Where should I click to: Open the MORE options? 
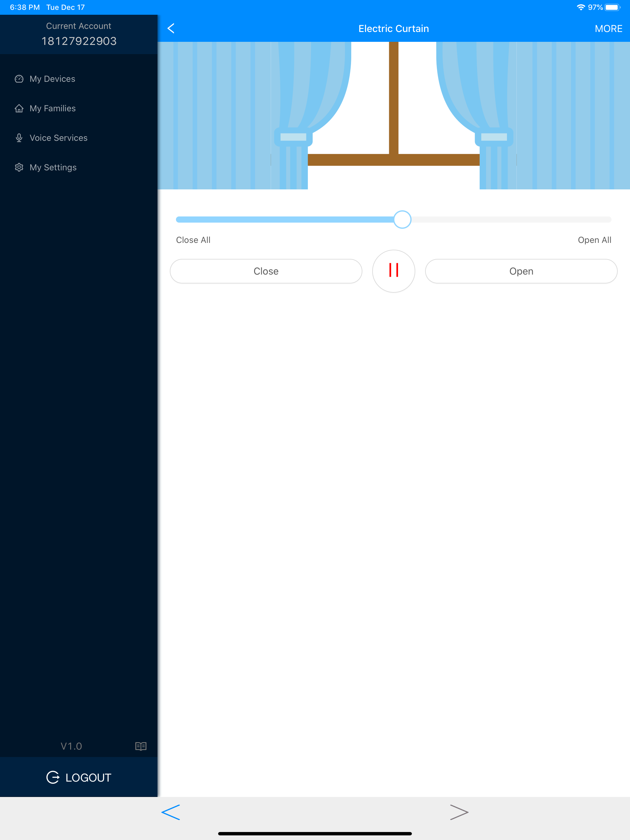click(608, 29)
